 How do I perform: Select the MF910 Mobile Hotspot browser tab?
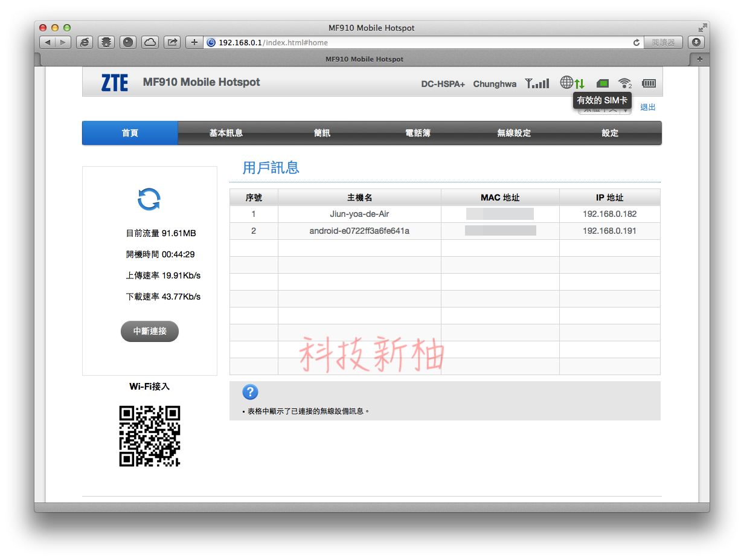tap(364, 59)
